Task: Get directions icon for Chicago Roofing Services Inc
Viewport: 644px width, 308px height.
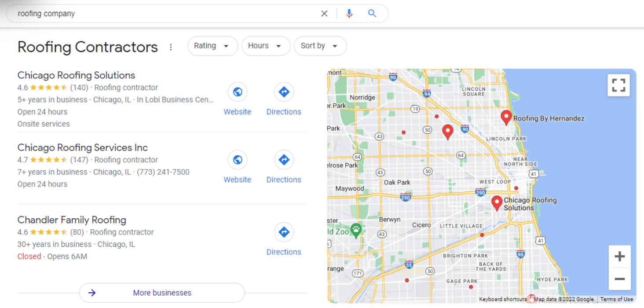Action: pyautogui.click(x=284, y=160)
